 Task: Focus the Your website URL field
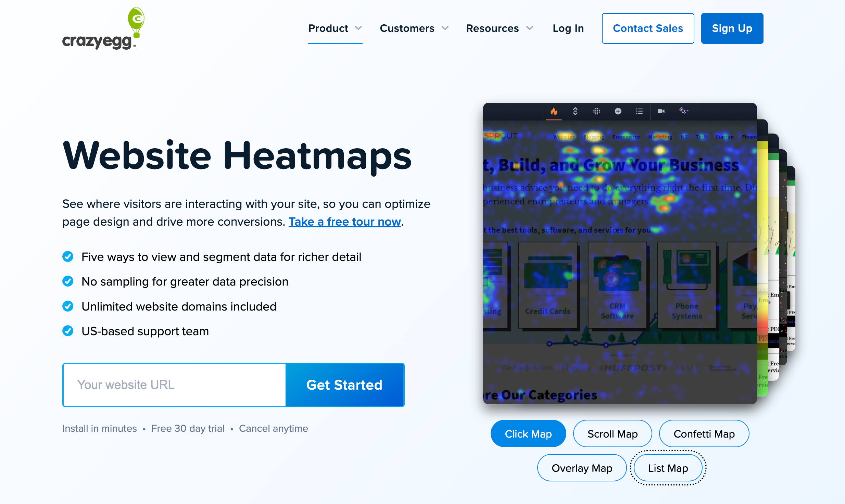pyautogui.click(x=175, y=385)
